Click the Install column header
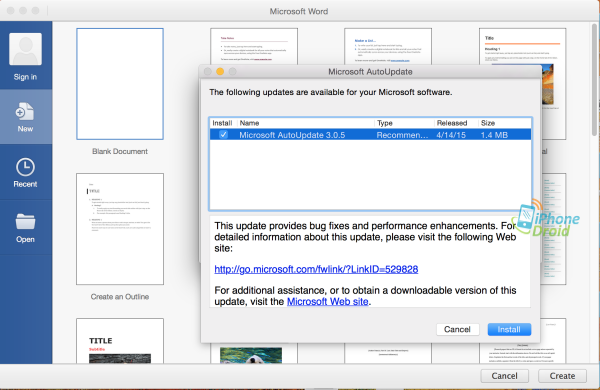Image resolution: width=600 pixels, height=390 pixels. click(223, 123)
